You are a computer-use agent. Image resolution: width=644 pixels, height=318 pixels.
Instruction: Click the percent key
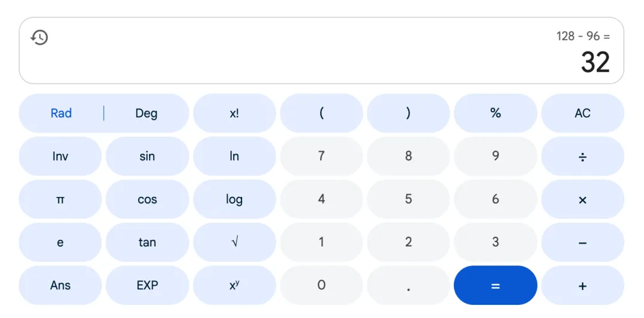click(x=496, y=113)
